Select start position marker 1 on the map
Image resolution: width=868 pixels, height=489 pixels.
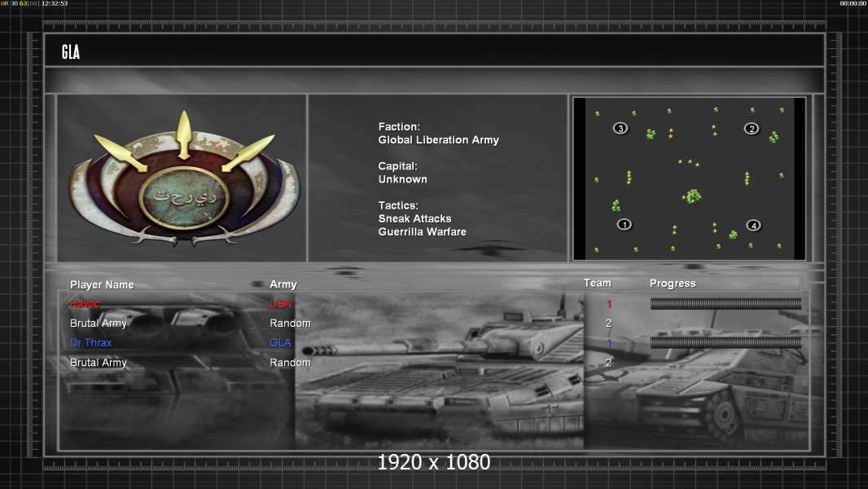pyautogui.click(x=624, y=224)
